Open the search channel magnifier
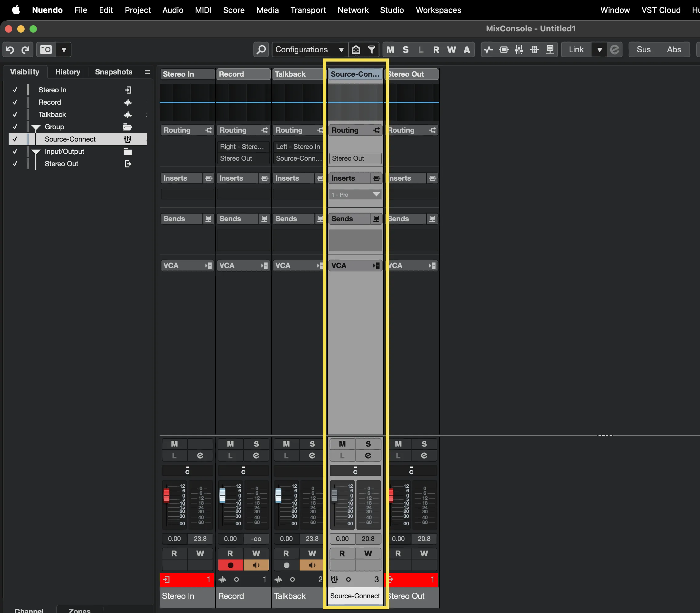700x613 pixels. pyautogui.click(x=261, y=50)
